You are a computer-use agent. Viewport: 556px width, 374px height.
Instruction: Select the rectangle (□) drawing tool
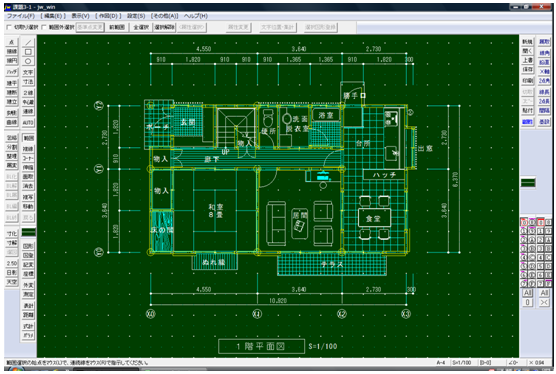coord(28,52)
